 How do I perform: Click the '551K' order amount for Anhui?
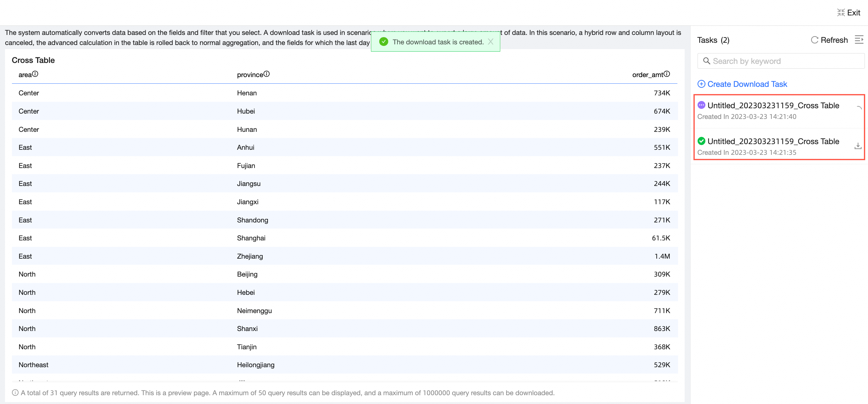(x=662, y=147)
